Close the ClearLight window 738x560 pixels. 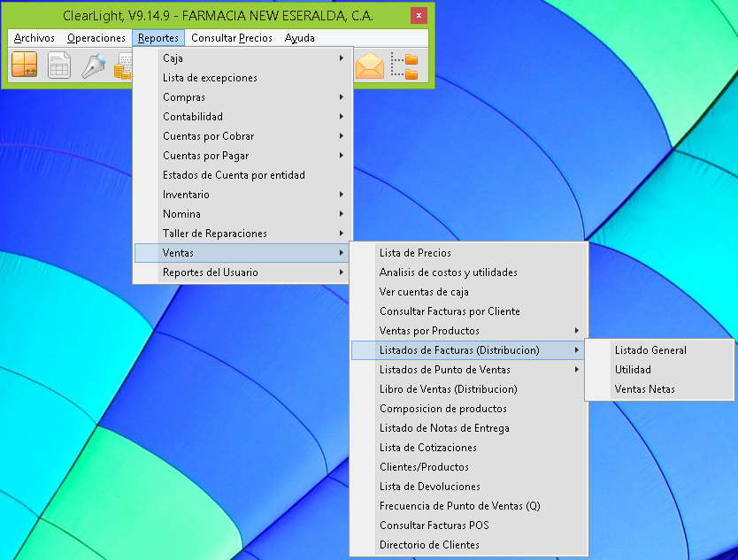click(x=419, y=16)
